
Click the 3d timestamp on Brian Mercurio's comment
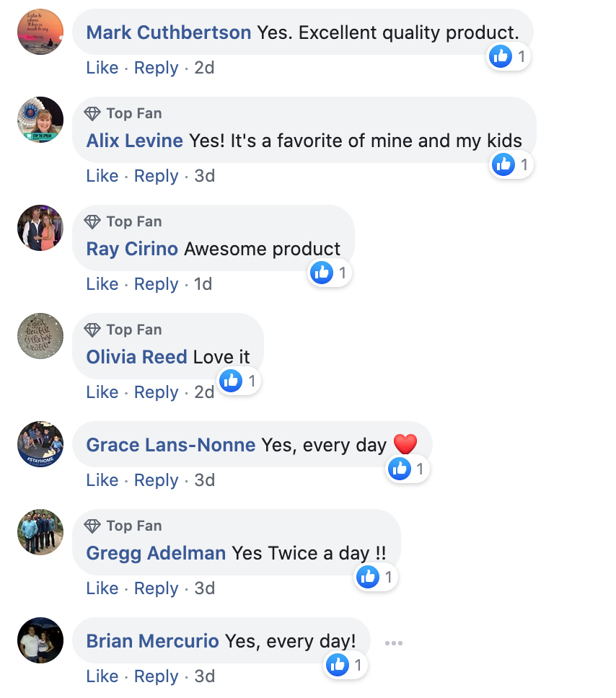(205, 676)
